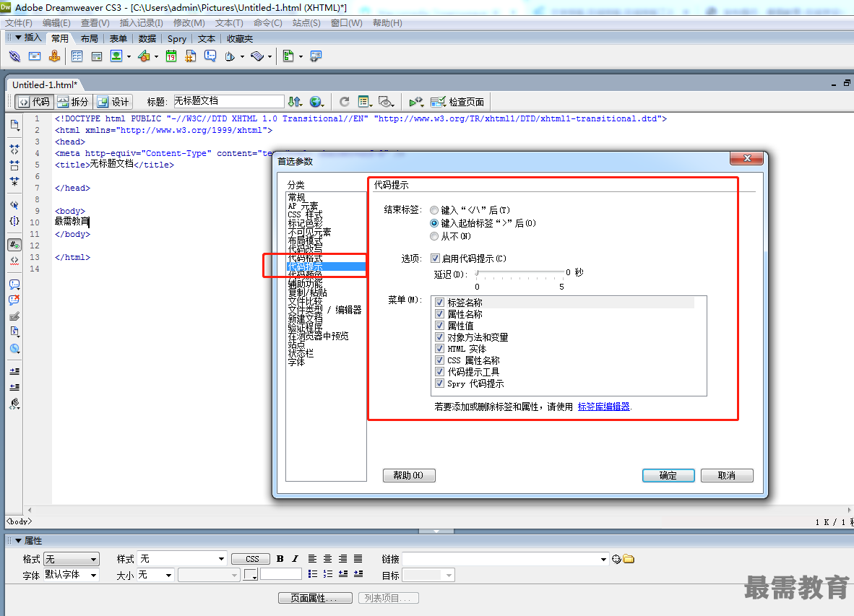Image resolution: width=854 pixels, height=616 pixels.
Task: Click the Insert Media icon
Action: pyautogui.click(x=144, y=56)
